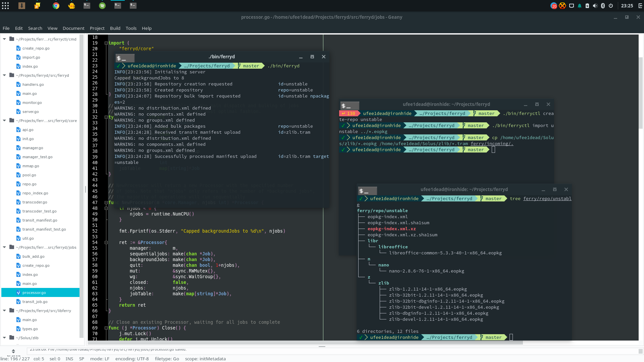Click the clock showing 23:25
The height and width of the screenshot is (362, 644).
pyautogui.click(x=627, y=6)
